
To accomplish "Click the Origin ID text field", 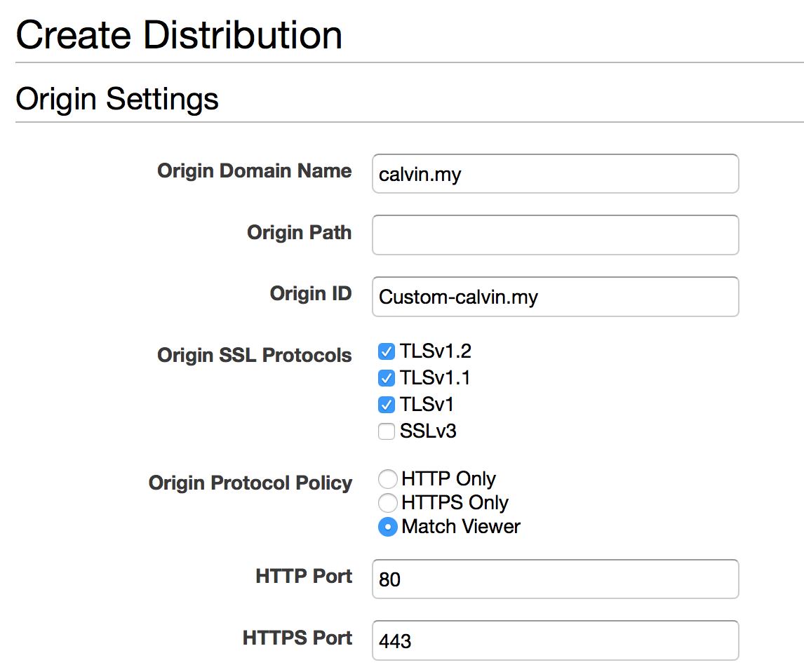I will (x=556, y=297).
